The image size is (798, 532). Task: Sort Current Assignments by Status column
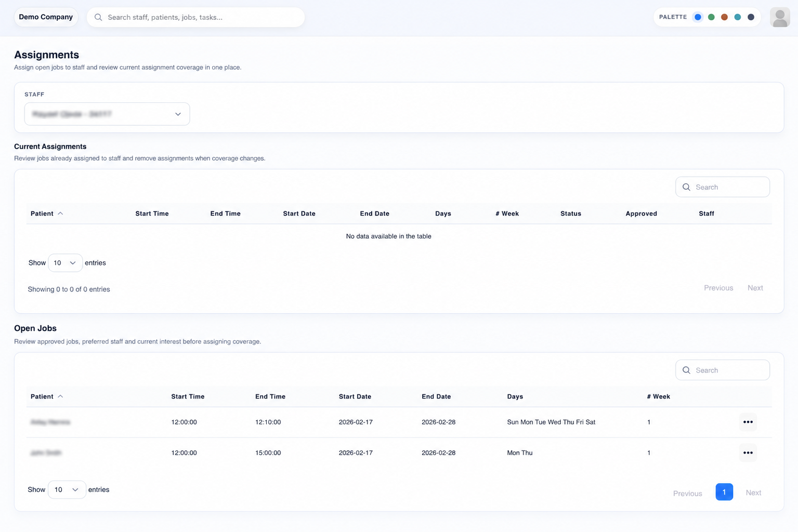coord(571,214)
